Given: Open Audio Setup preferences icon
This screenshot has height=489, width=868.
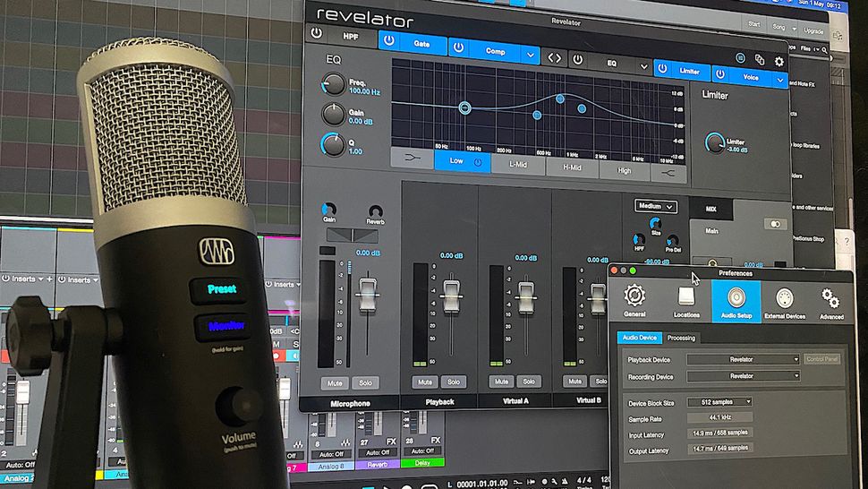Looking at the screenshot, I should (x=736, y=303).
